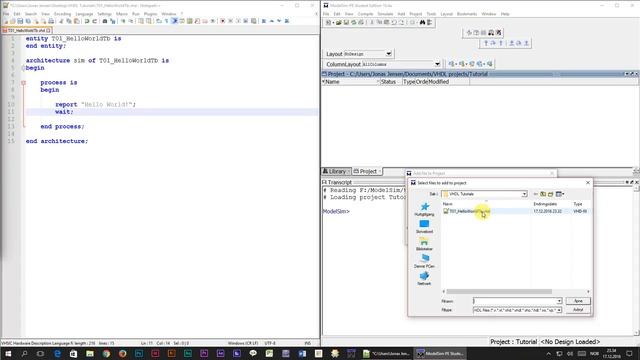640x360 pixels.
Task: Go to Nettverk network location
Action: (424, 278)
